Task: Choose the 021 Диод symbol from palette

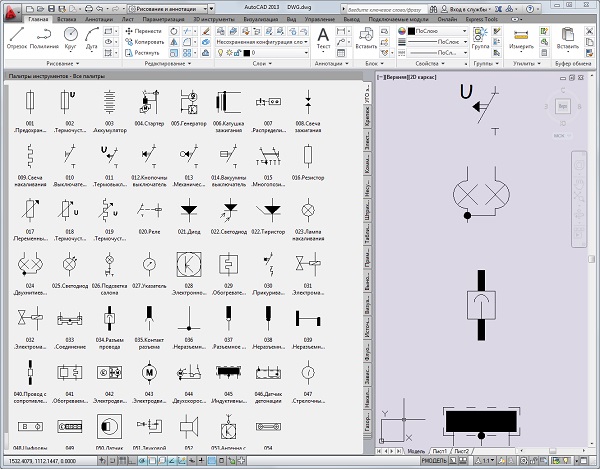Action: 187,211
